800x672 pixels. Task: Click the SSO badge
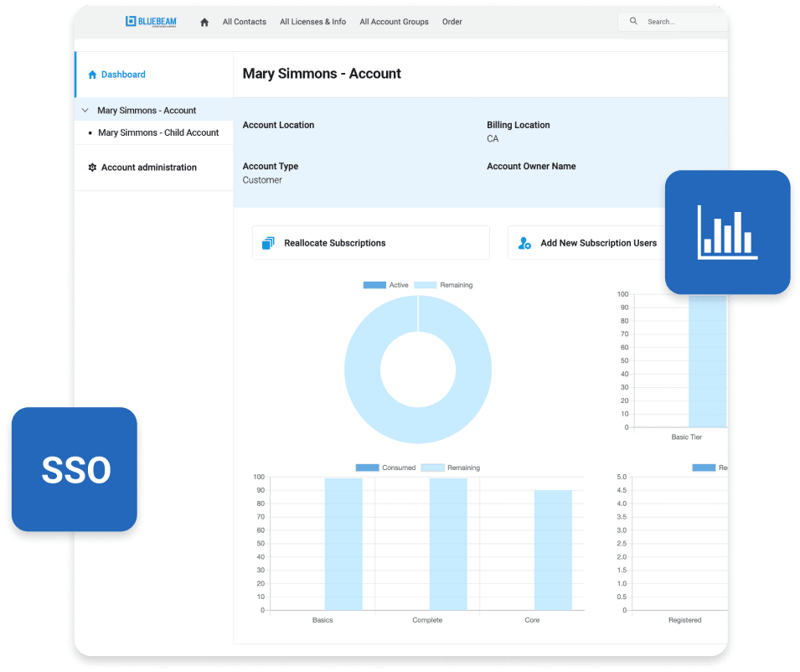coord(74,469)
